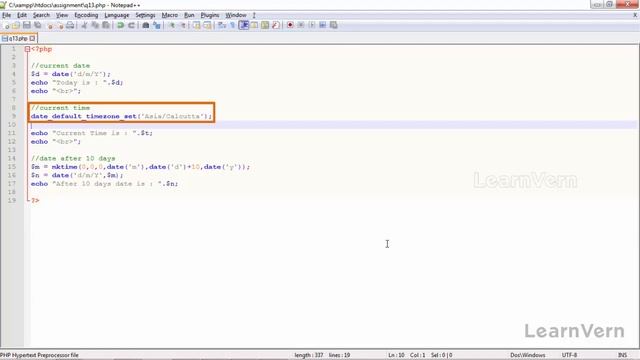The height and width of the screenshot is (360, 640).
Task: Click the Open file toolbar icon
Action: (x=16, y=25)
